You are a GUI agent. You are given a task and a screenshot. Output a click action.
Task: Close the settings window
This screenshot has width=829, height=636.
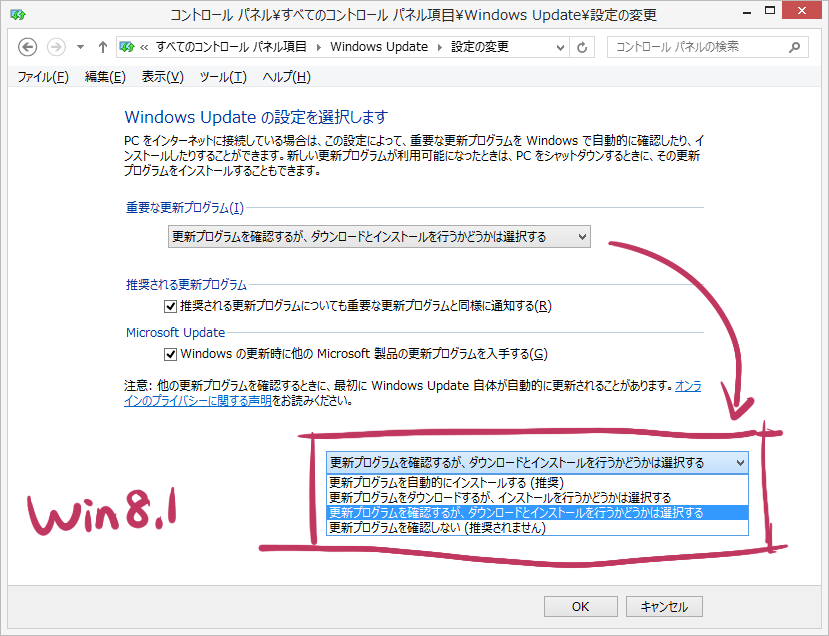801,11
